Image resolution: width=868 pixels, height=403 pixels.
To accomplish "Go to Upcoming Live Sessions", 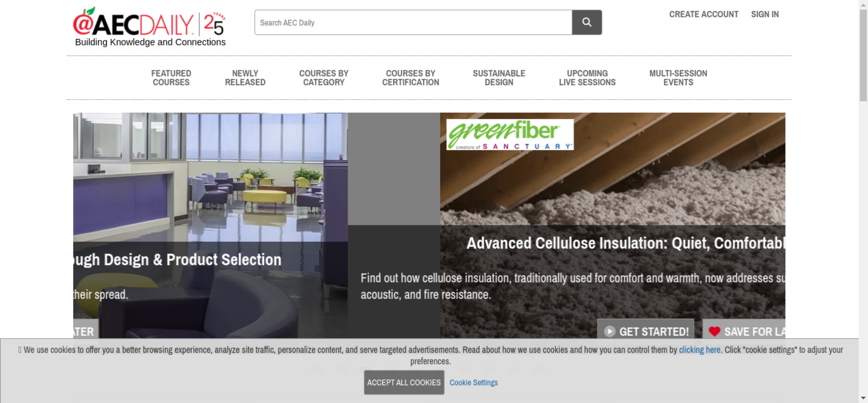I will 587,78.
